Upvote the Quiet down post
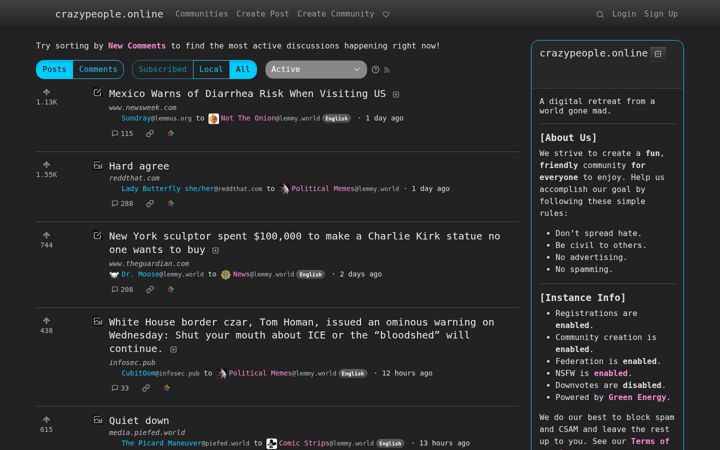The image size is (720, 450). coord(46,420)
